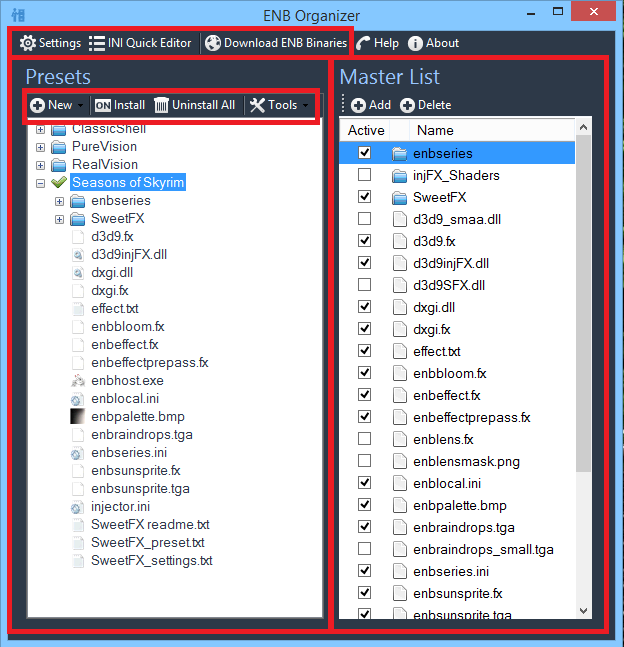Click the Master List scrollbar thumb

584,304
